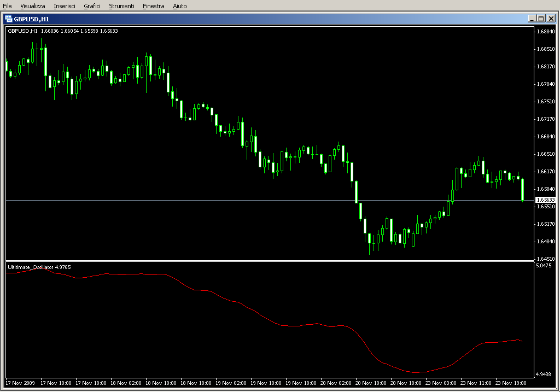Maximize the GBPUSD,H1 chart window
This screenshot has width=560, height=392.
coord(541,19)
